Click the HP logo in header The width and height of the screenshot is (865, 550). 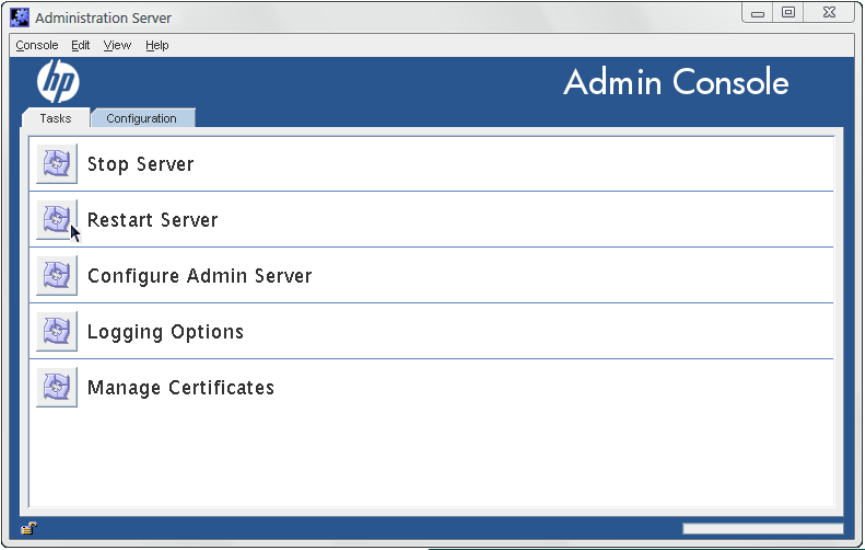click(58, 82)
